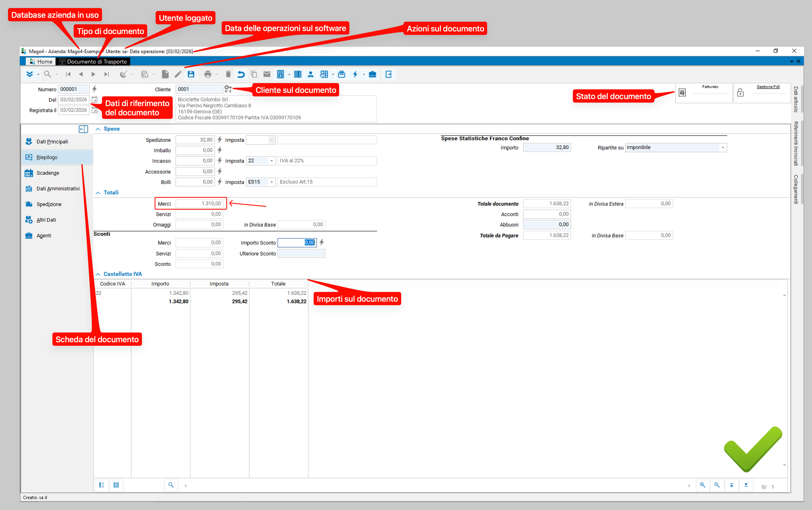Select Riepilogo in the sidebar
Screen dimensions: 812x510
57,157
